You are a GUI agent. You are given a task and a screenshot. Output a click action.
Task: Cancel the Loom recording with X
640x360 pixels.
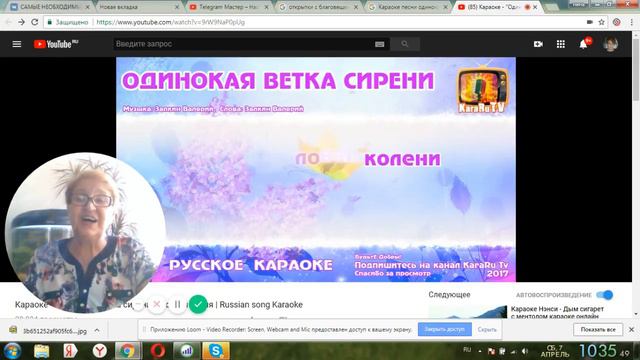coord(156,304)
